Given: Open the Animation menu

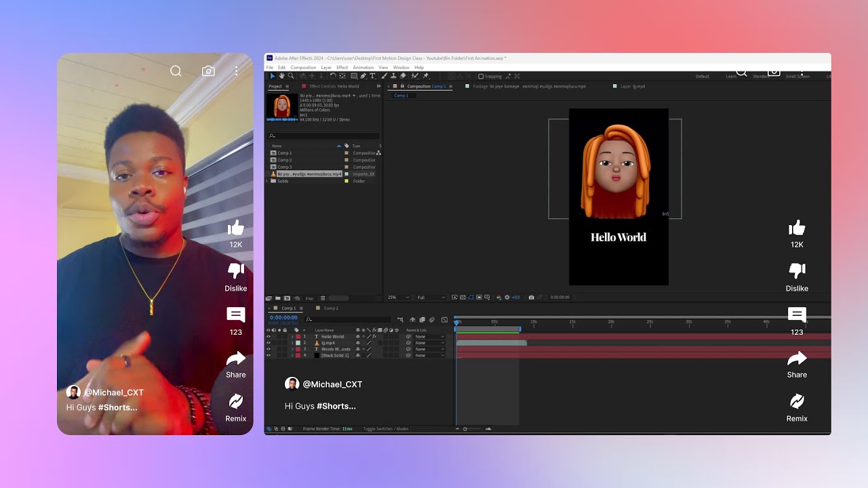Looking at the screenshot, I should point(363,68).
